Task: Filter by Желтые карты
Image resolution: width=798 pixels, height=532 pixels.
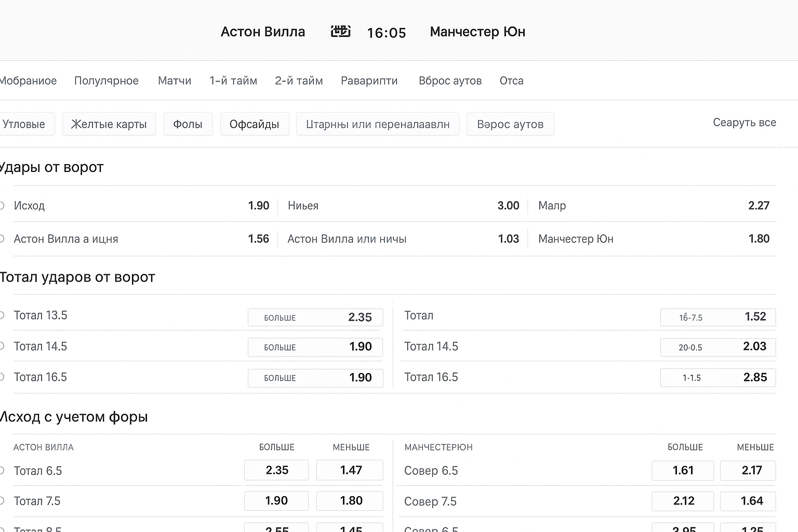Action: [109, 124]
